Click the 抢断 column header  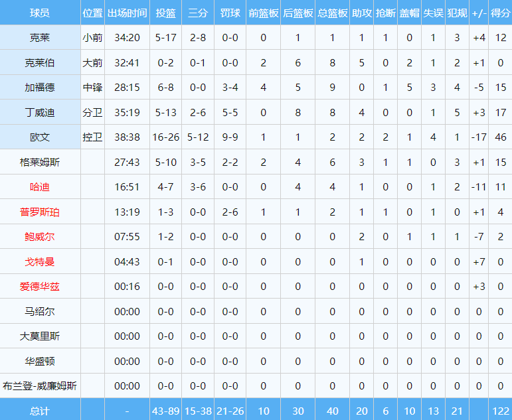(386, 13)
